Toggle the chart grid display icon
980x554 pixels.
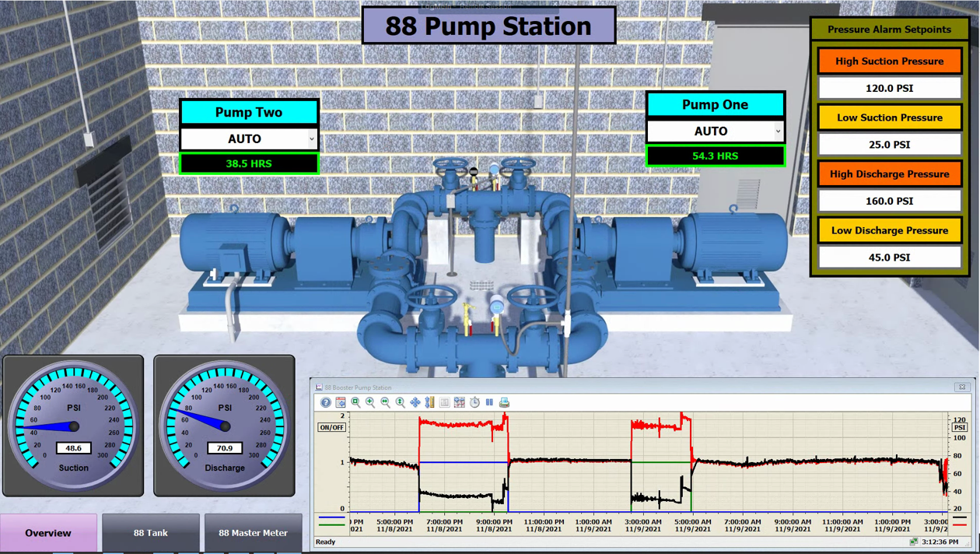(x=460, y=402)
